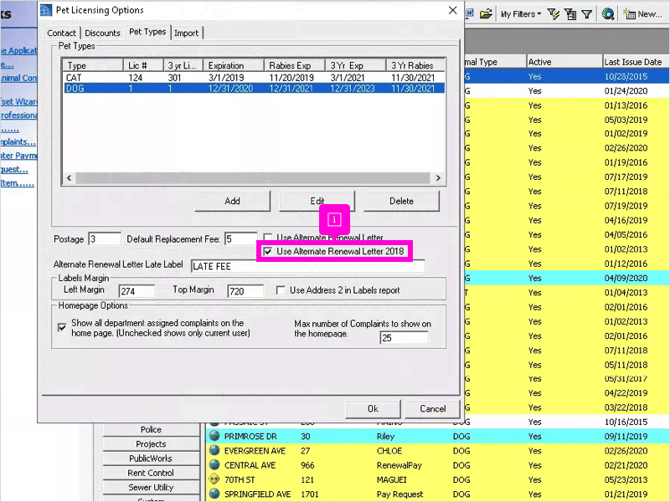Click the filter with table icon
Image resolution: width=670 pixels, height=502 pixels.
570,14
